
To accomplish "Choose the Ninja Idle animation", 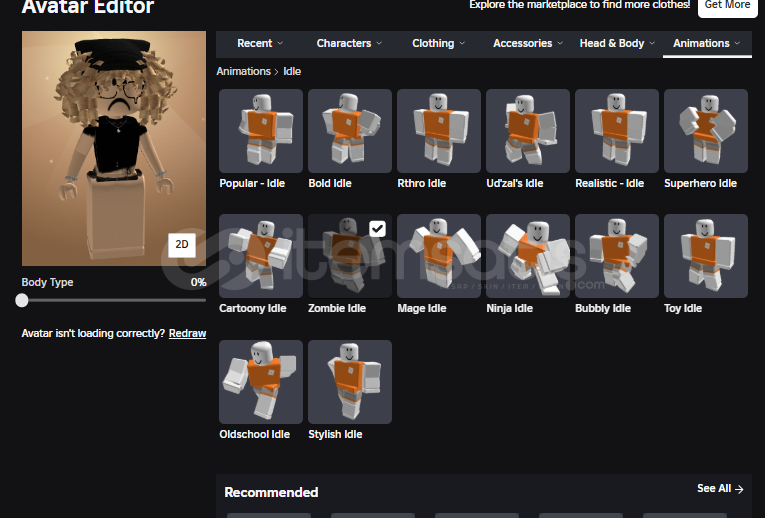I will [x=528, y=256].
